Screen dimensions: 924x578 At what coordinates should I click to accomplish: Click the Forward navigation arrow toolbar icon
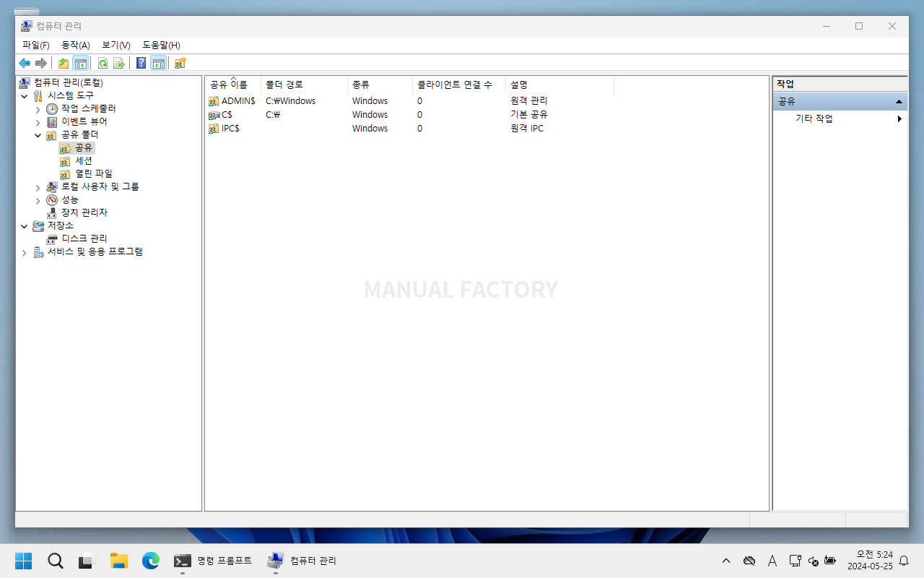pos(41,63)
